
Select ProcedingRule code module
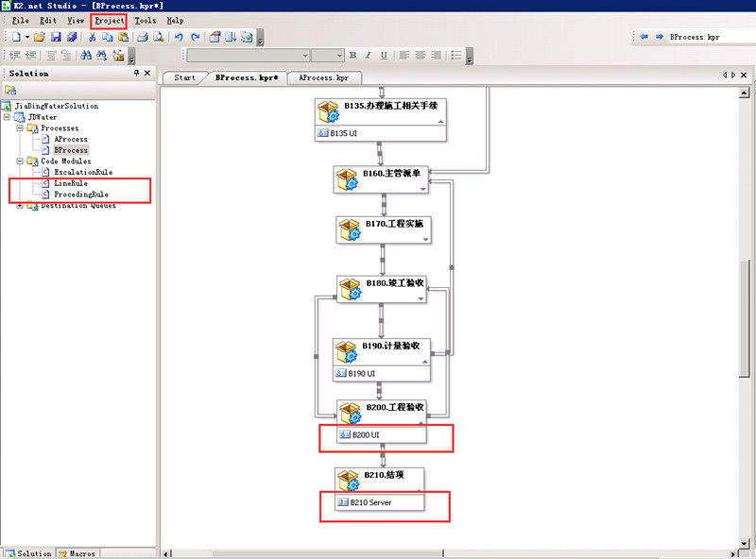[81, 195]
